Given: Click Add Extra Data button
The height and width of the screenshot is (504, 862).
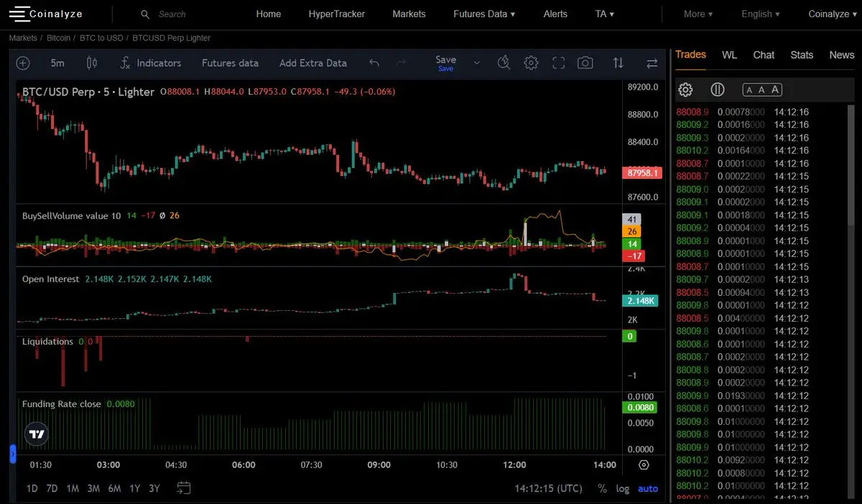Looking at the screenshot, I should [313, 63].
